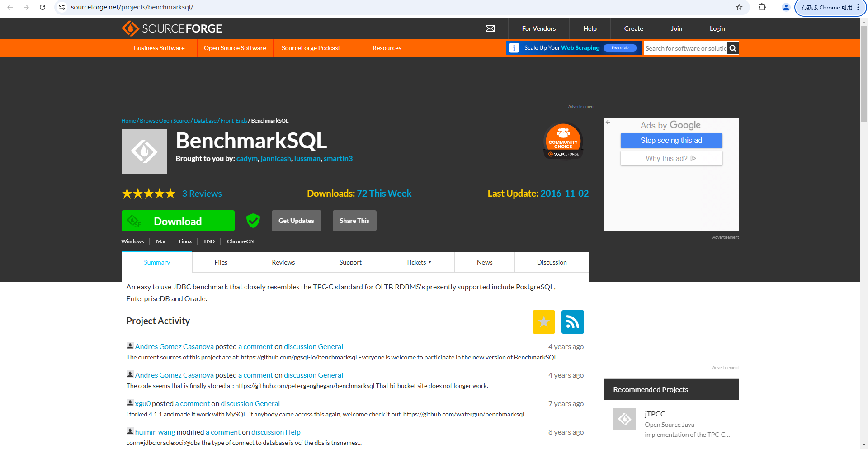This screenshot has height=449, width=868.
Task: Open the Chrome profile icon
Action: click(786, 7)
